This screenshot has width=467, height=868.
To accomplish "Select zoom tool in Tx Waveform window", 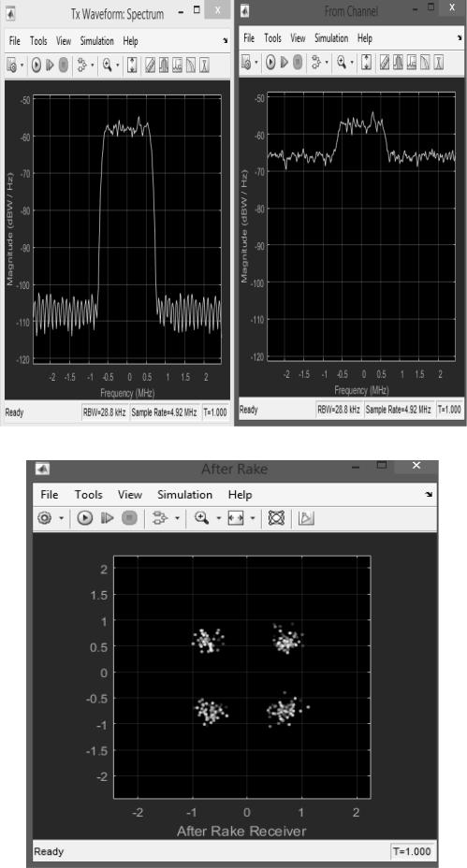I will [x=107, y=65].
